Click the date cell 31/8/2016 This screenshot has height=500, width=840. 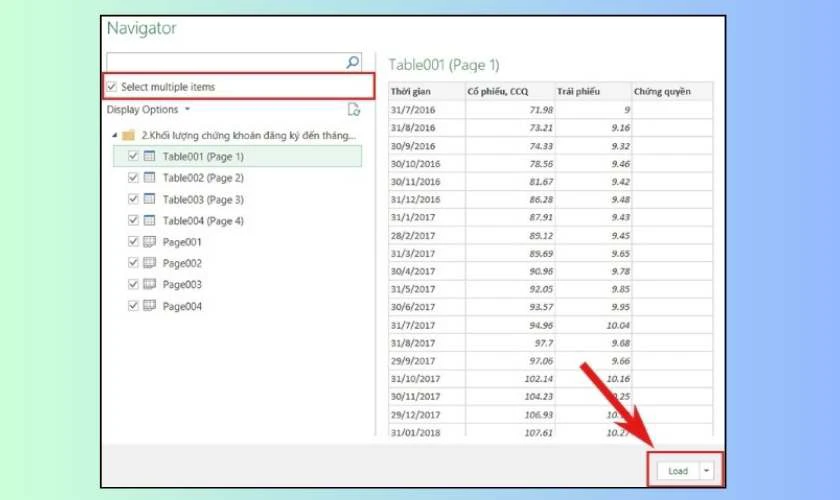pos(427,128)
